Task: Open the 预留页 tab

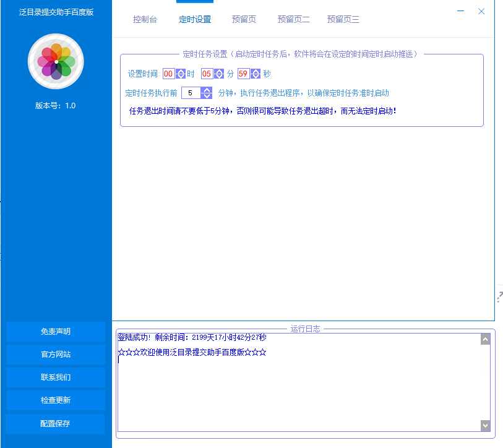Action: coord(244,19)
